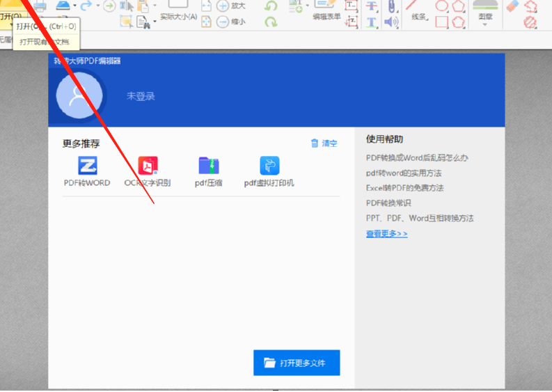Click the 查看更多>> link

(x=387, y=233)
